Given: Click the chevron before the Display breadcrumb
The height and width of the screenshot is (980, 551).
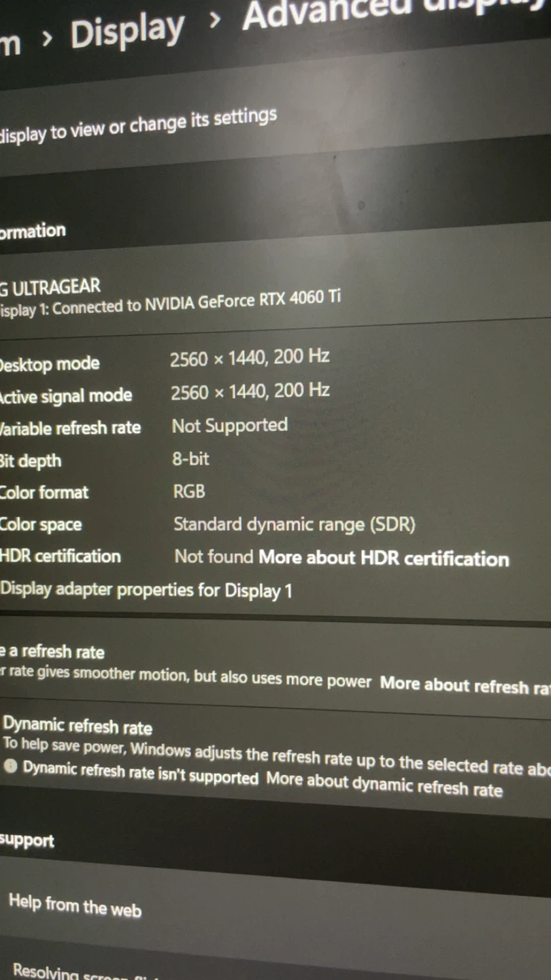Looking at the screenshot, I should pyautogui.click(x=46, y=40).
